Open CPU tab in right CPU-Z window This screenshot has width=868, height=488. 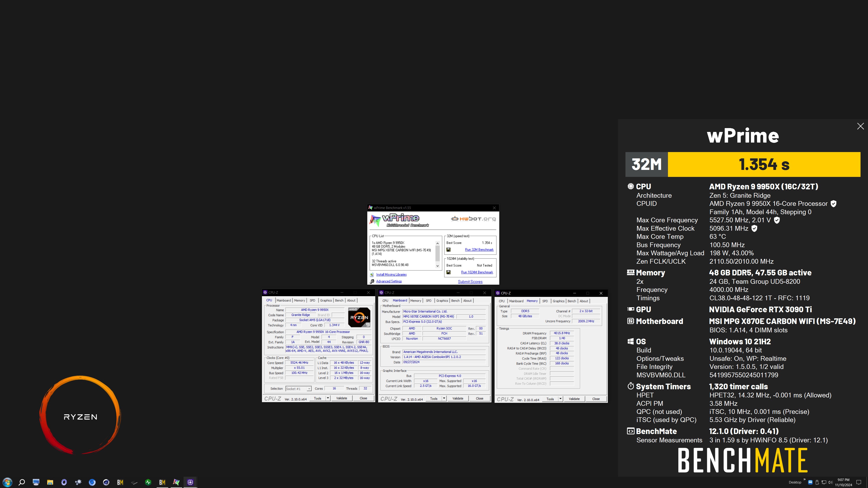tap(502, 301)
